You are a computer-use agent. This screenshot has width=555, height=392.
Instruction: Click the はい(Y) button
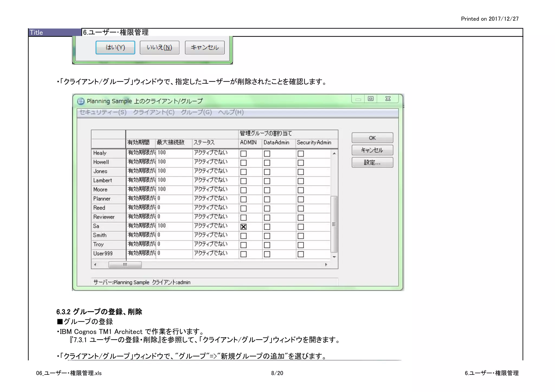[115, 47]
